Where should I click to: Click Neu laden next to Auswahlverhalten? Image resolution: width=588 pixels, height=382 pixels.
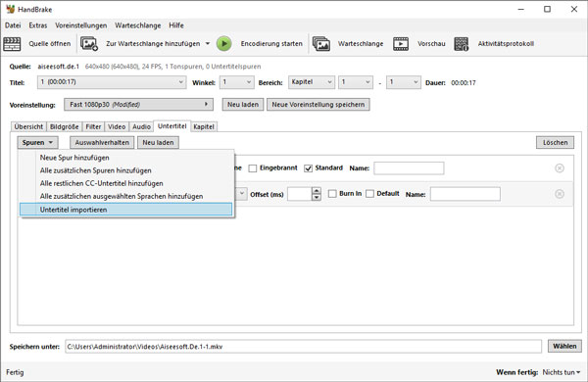[x=158, y=142]
